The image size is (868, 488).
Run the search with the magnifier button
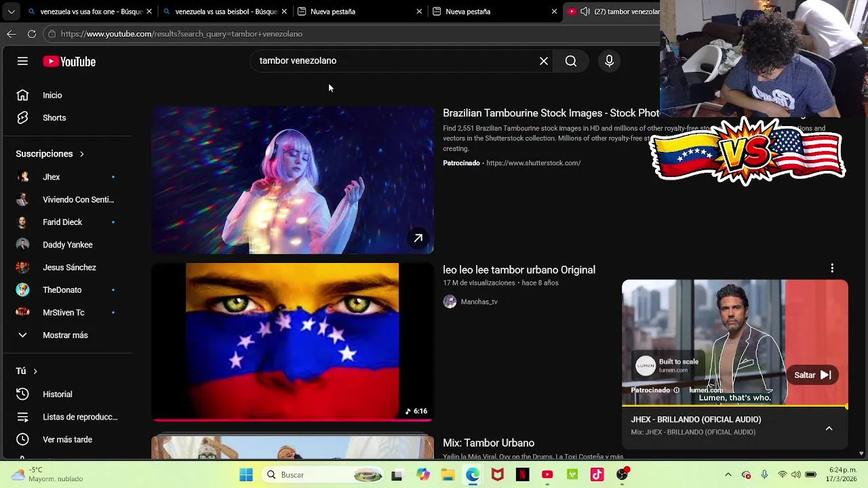(571, 61)
